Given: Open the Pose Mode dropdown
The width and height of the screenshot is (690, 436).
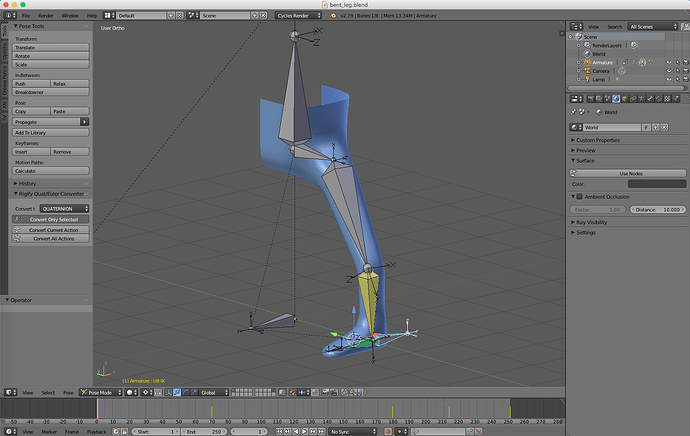Looking at the screenshot, I should tap(100, 392).
